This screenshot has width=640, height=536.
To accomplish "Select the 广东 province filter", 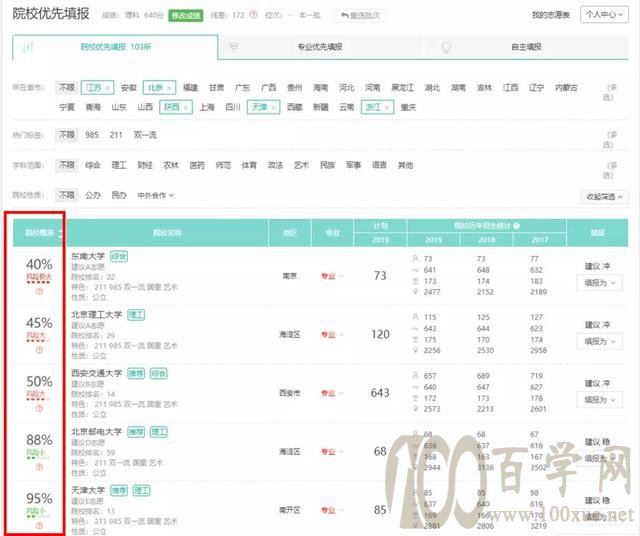I will (242, 88).
